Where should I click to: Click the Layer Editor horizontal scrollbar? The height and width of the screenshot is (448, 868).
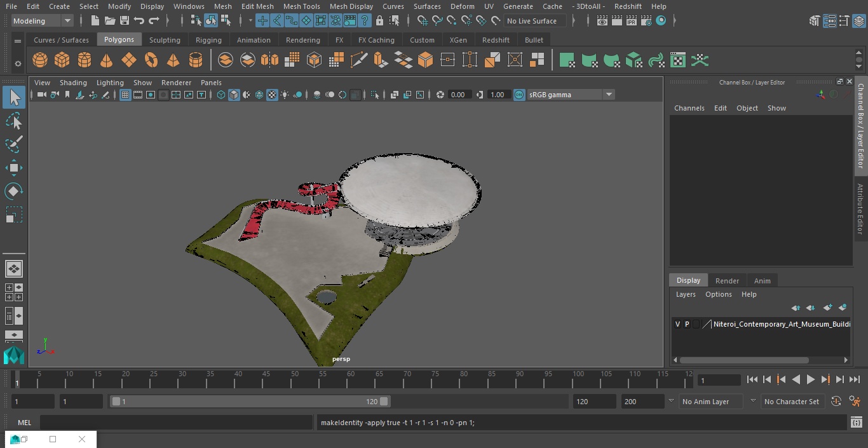tap(745, 360)
